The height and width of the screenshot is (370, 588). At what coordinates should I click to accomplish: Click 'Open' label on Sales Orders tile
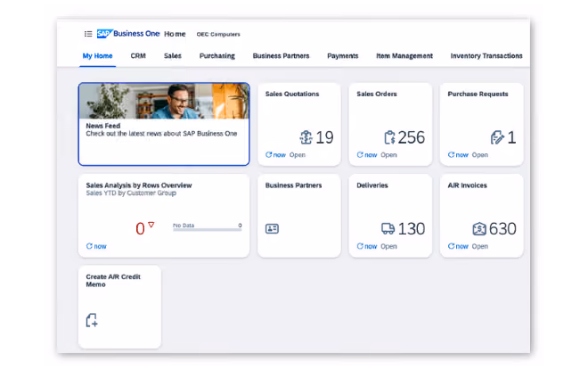click(x=388, y=154)
